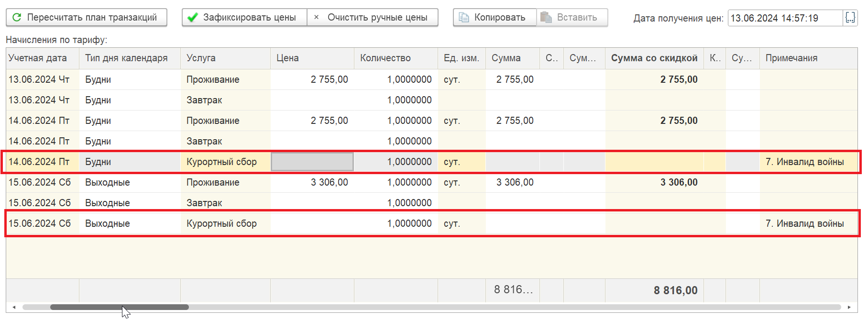Select the empty price cell in 14.06.2024 Курортный сбор row
868x321 pixels.
312,162
